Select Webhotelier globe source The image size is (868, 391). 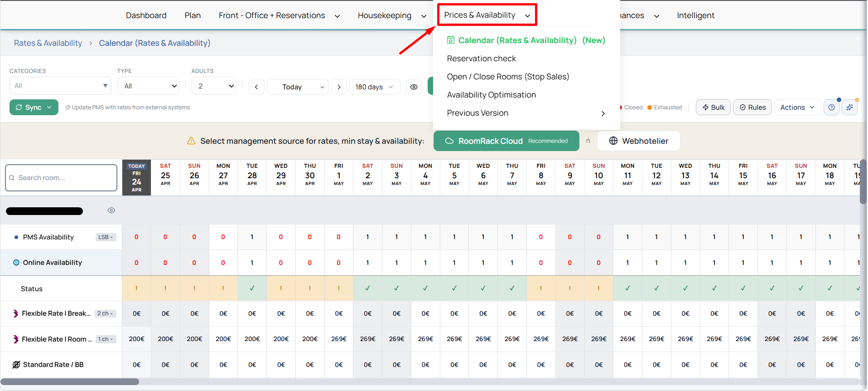point(638,141)
